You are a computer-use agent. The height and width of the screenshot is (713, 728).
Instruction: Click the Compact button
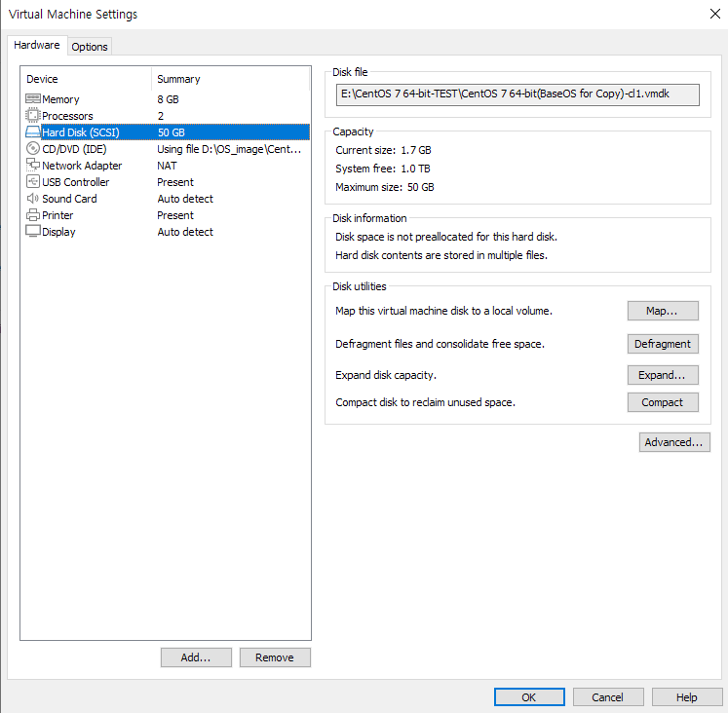point(663,402)
